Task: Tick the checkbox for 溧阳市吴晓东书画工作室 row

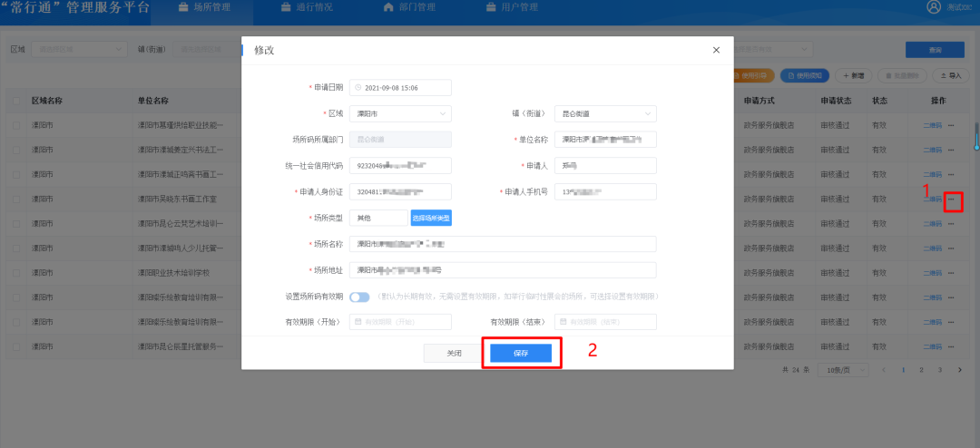Action: [x=17, y=199]
